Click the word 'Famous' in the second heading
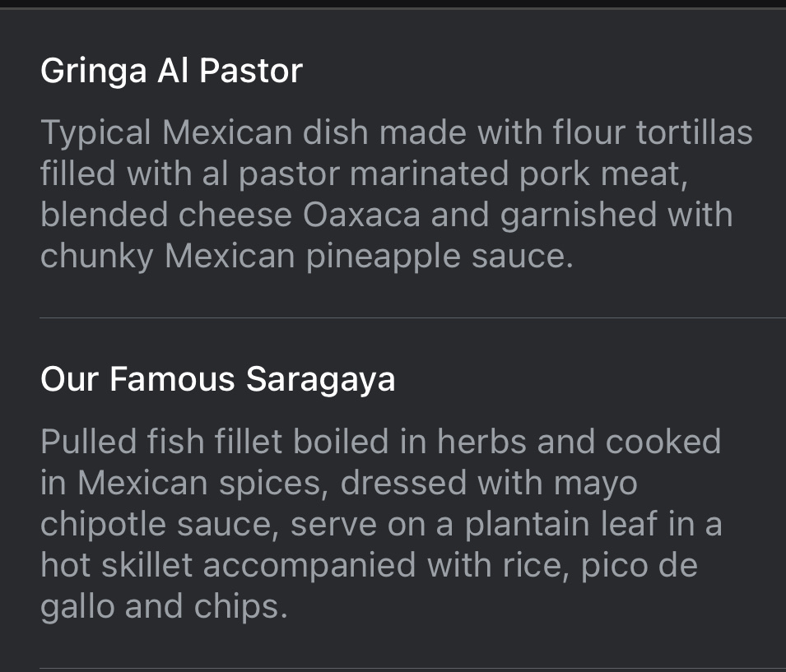This screenshot has width=786, height=672. (x=172, y=379)
